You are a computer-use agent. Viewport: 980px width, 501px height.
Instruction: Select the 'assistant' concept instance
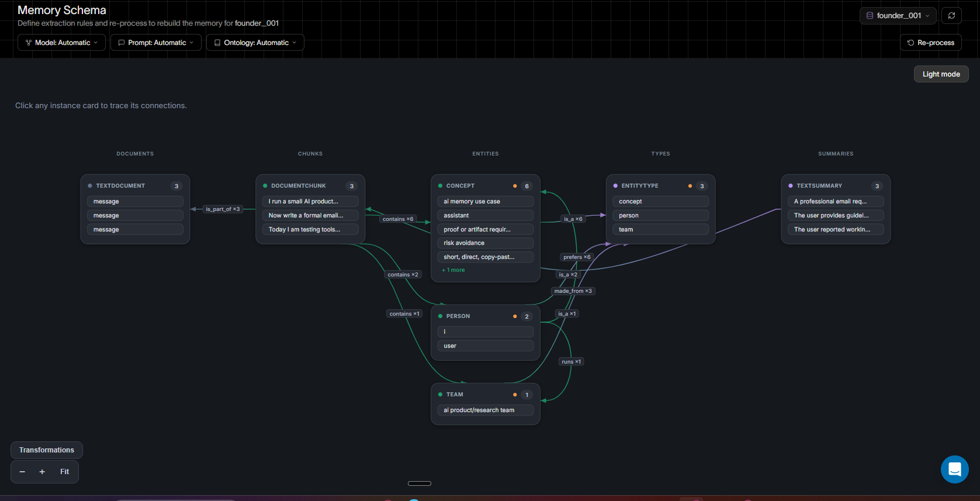point(486,216)
